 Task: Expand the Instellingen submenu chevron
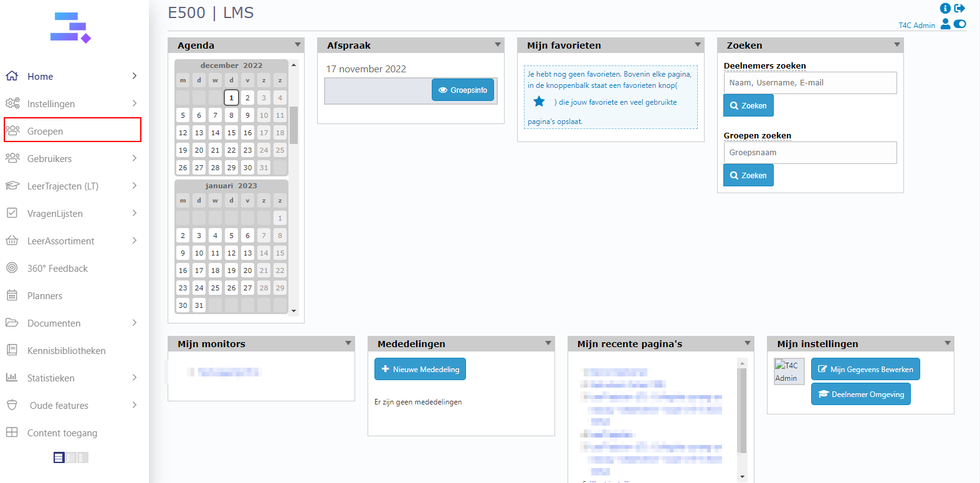click(x=135, y=103)
